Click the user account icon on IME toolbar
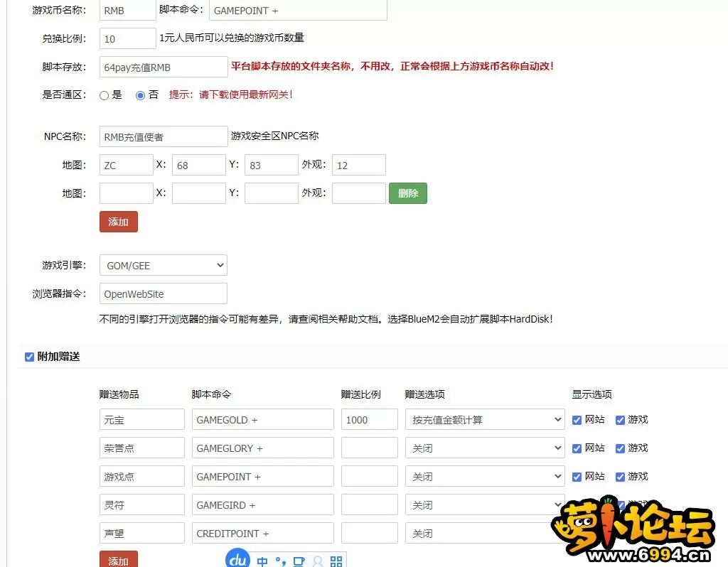Screen dimensions: 728x567 click(318, 561)
